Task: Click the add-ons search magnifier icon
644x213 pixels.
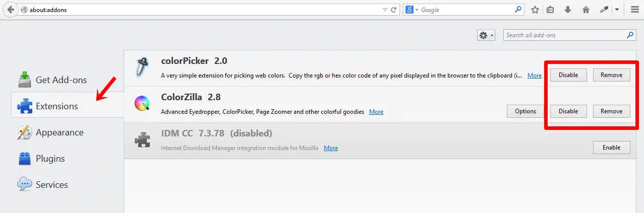Action: [x=630, y=35]
